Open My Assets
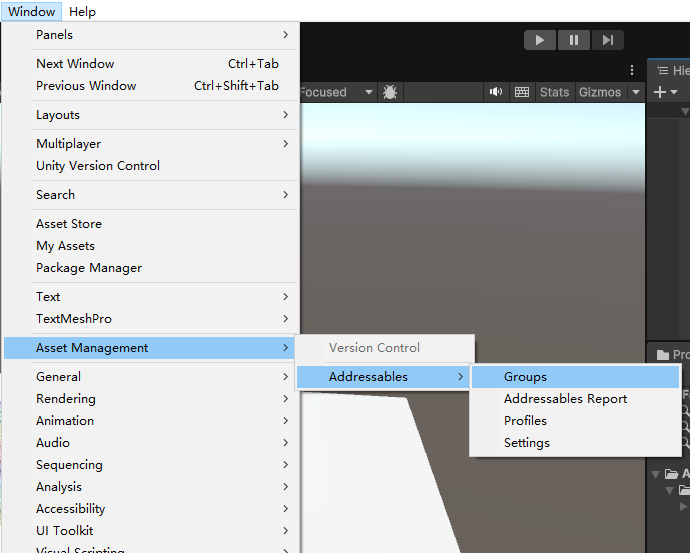Screen dimensions: 690x553 (x=150, y=246)
